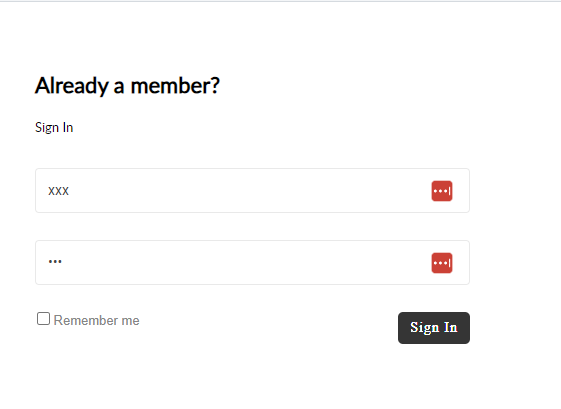Viewport: 561px width, 409px height.
Task: Click the Already a member? heading
Action: pos(127,86)
